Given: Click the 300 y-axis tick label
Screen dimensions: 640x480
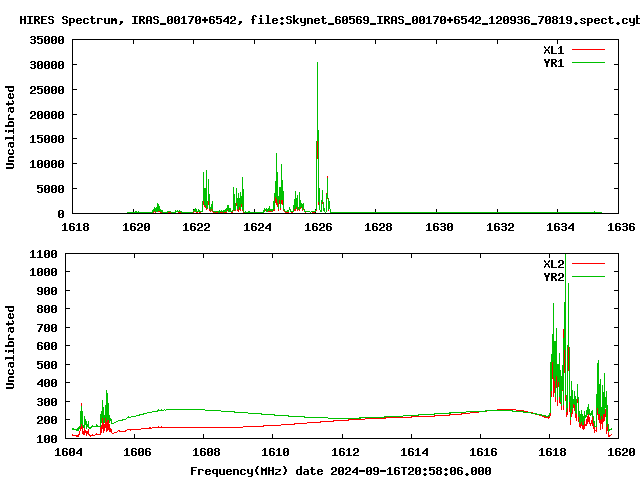Looking at the screenshot, I should pos(47,402).
